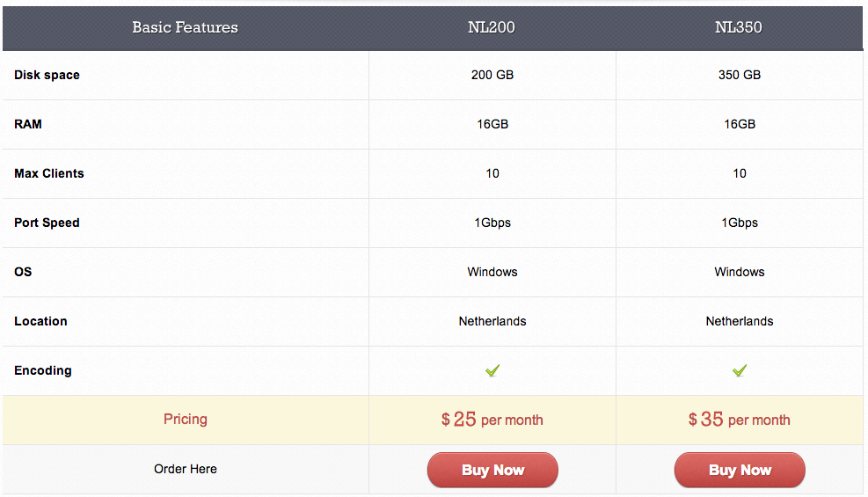The width and height of the screenshot is (868, 497).
Task: Select the NL350 column header
Action: [x=739, y=27]
